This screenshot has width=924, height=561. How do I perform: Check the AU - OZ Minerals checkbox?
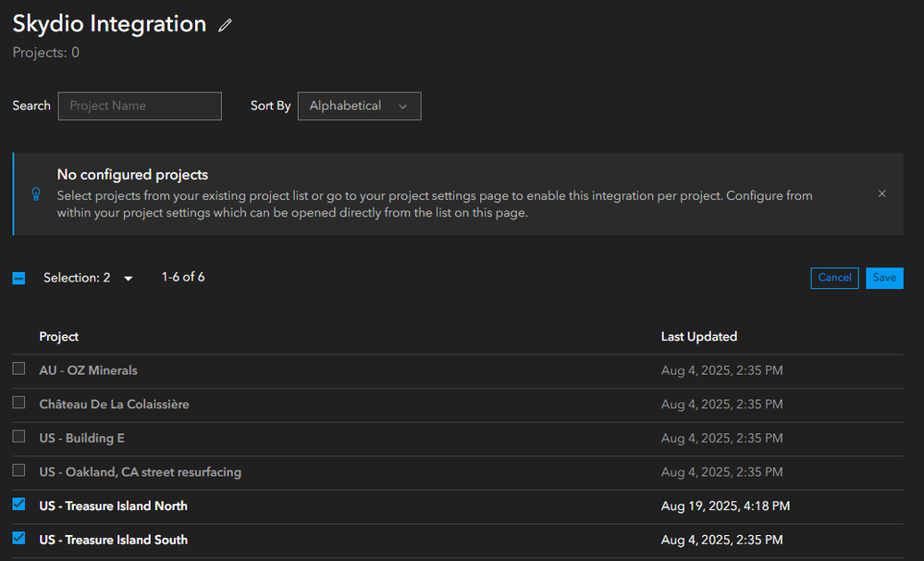click(18, 368)
